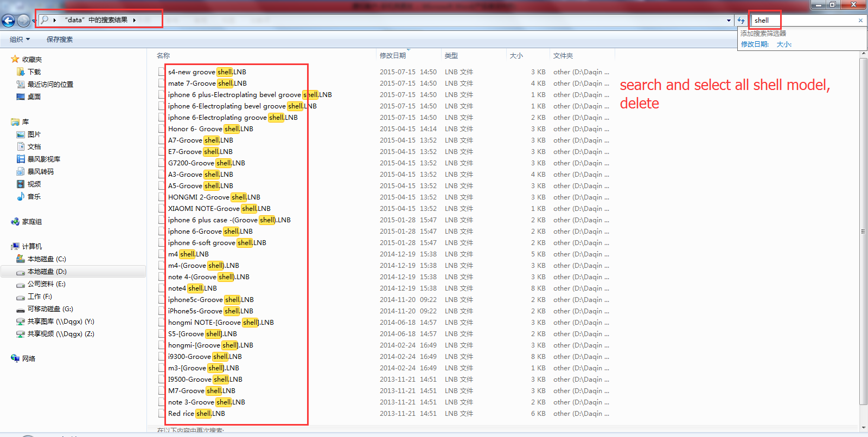
Task: Click the Forward navigation arrow button
Action: click(x=23, y=21)
